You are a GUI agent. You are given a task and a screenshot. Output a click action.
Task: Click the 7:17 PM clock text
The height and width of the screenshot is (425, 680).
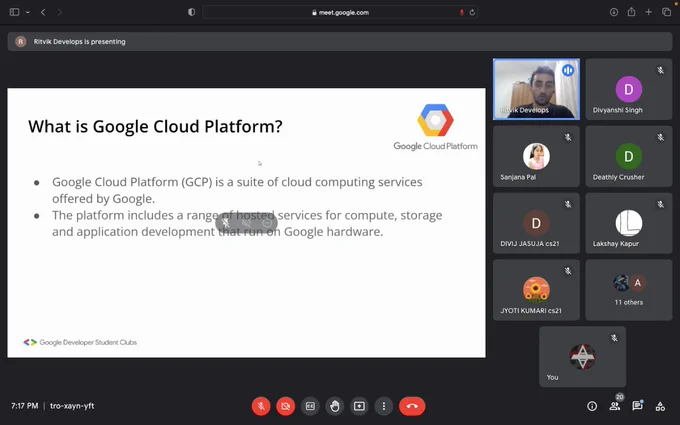point(24,406)
